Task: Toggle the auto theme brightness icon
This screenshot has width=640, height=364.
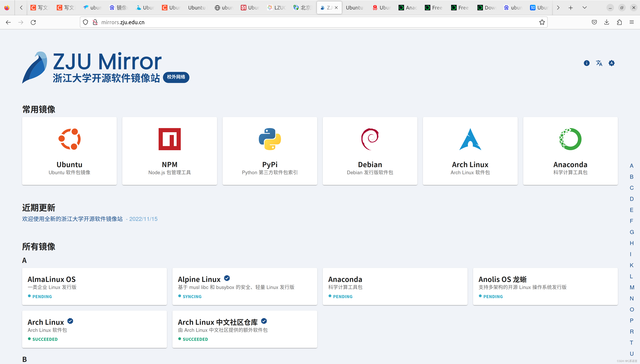Action: point(611,63)
